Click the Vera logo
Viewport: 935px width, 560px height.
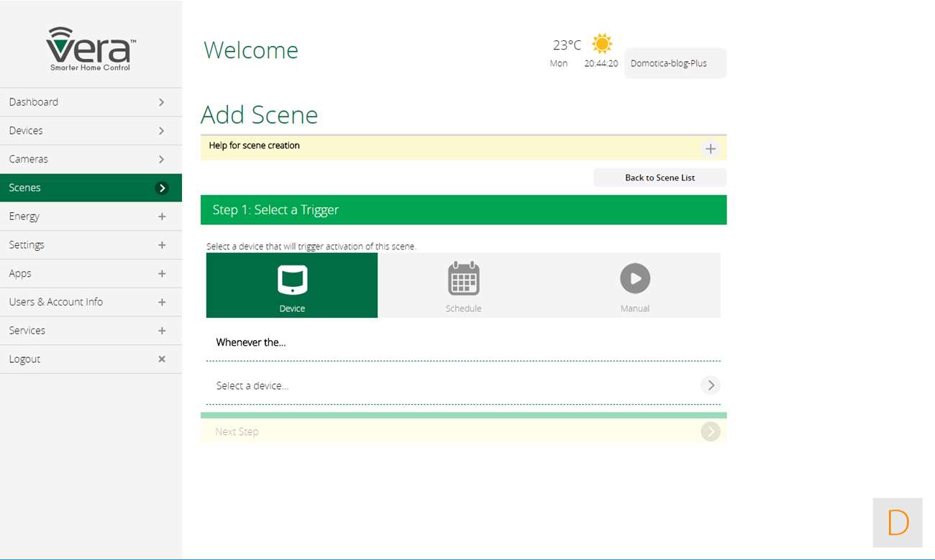point(91,49)
